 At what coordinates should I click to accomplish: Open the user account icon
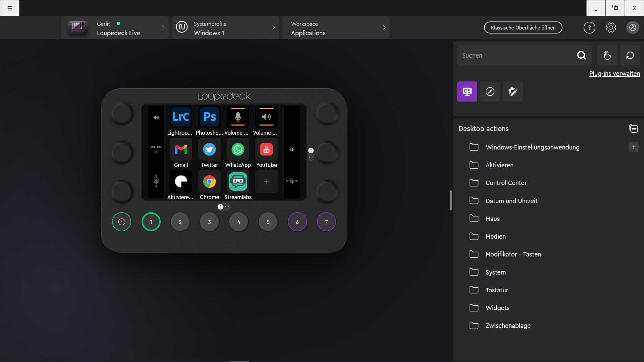(633, 27)
